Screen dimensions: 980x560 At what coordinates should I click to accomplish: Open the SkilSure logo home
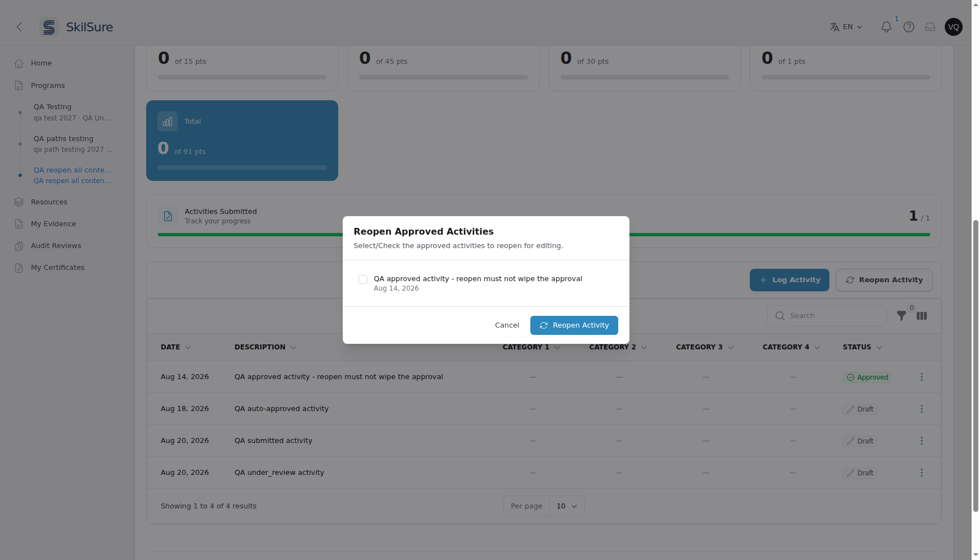tap(77, 27)
